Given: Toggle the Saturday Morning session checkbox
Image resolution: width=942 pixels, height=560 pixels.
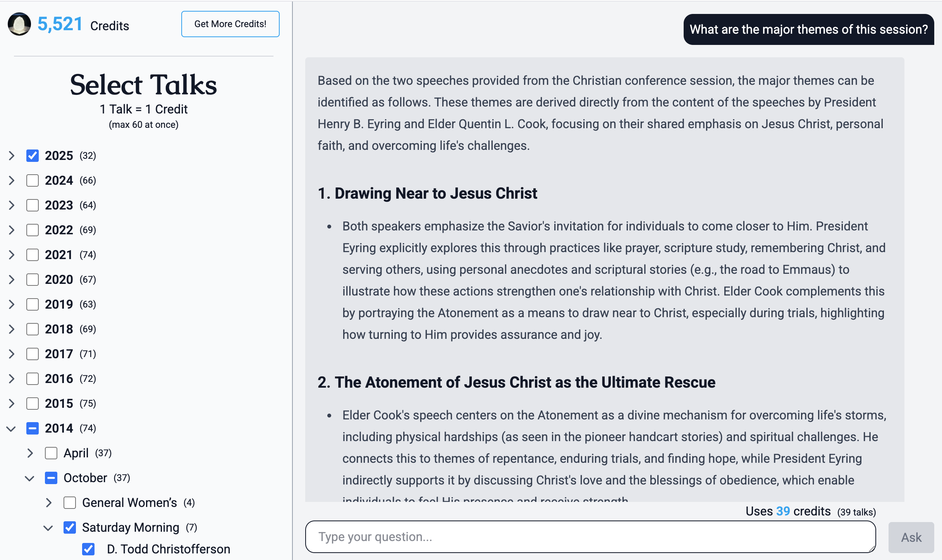Looking at the screenshot, I should tap(70, 527).
